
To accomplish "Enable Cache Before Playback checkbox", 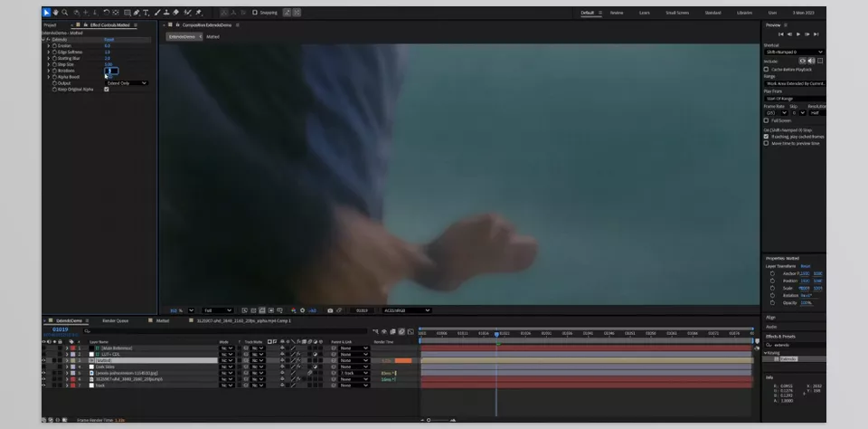I will 766,70.
